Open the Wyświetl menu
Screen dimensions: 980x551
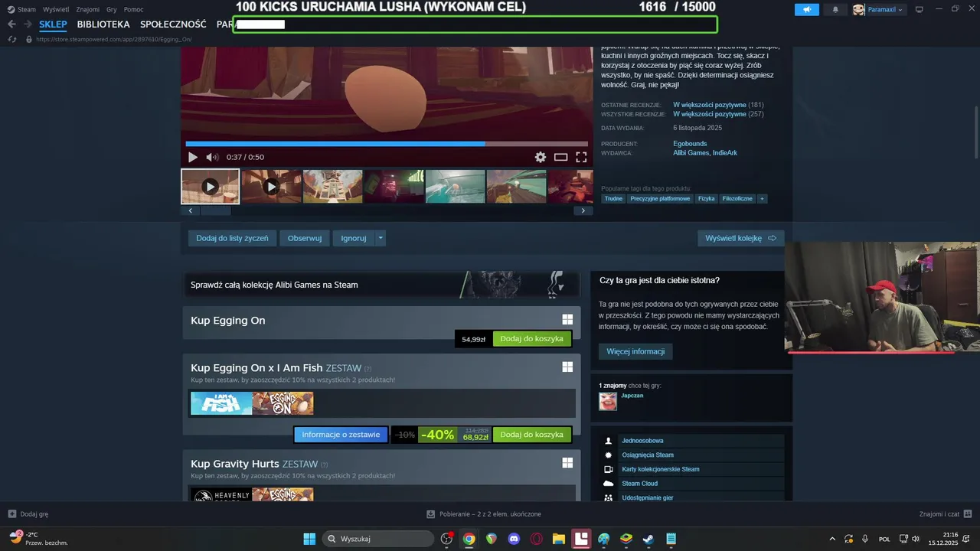click(56, 9)
